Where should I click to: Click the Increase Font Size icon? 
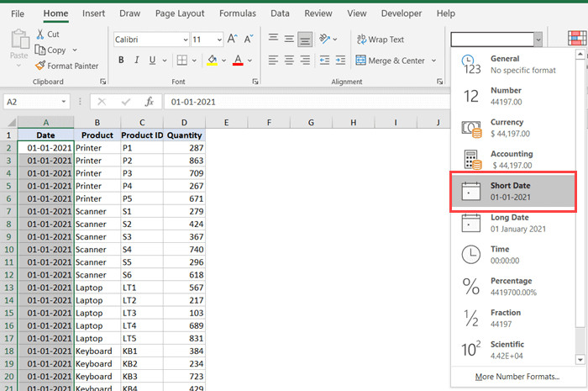234,40
